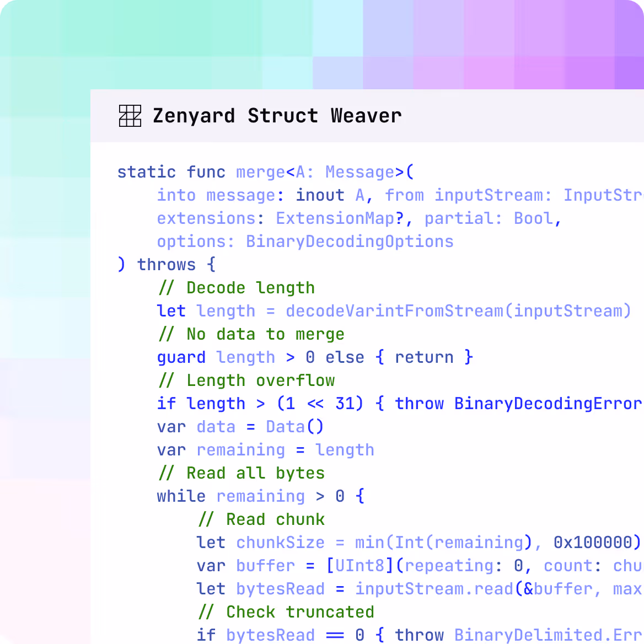The height and width of the screenshot is (644, 644).
Task: Select the guard keyword
Action: 181,357
